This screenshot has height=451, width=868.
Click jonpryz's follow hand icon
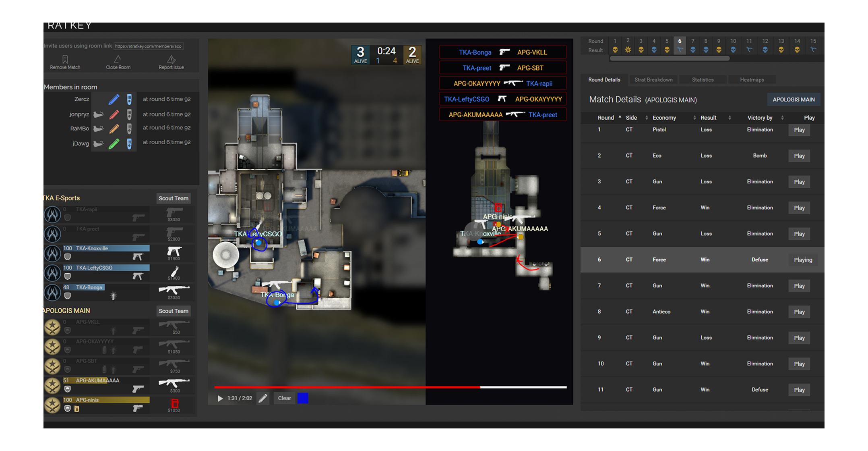[99, 114]
